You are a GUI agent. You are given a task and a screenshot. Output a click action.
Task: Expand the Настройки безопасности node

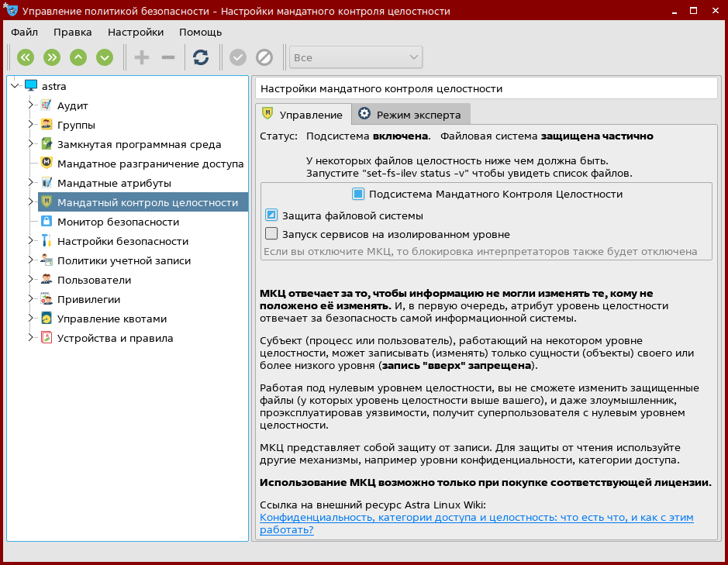pyautogui.click(x=31, y=241)
